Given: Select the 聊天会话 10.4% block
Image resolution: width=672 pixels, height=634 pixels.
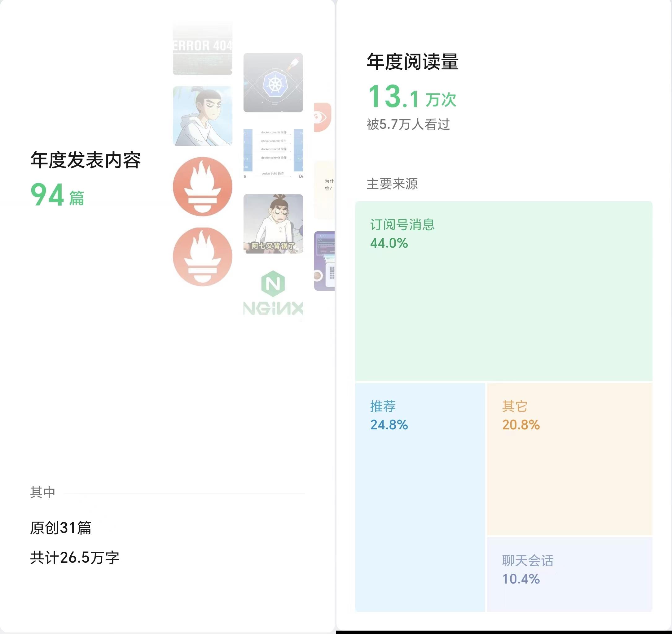Looking at the screenshot, I should click(x=569, y=575).
